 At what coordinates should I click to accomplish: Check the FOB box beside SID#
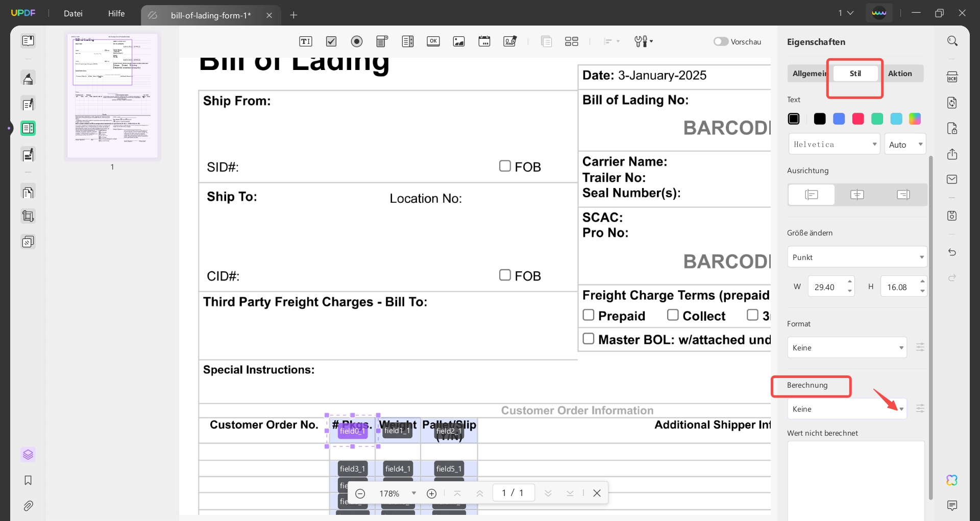pos(505,166)
